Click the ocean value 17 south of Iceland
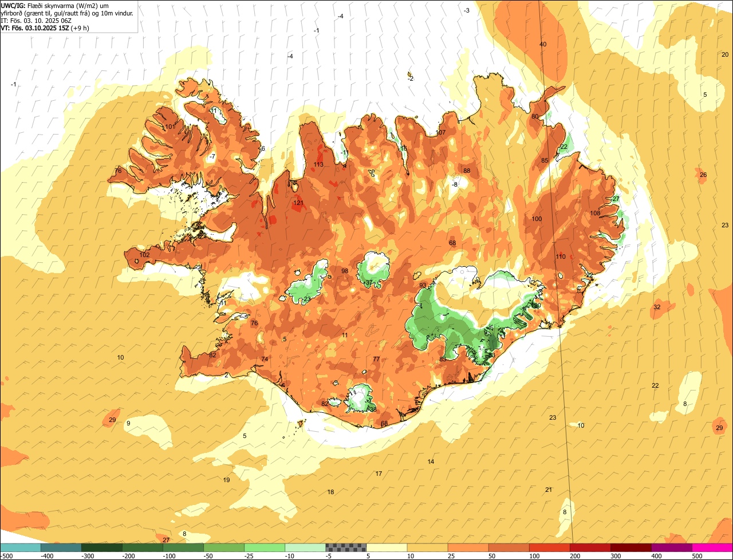 379,474
